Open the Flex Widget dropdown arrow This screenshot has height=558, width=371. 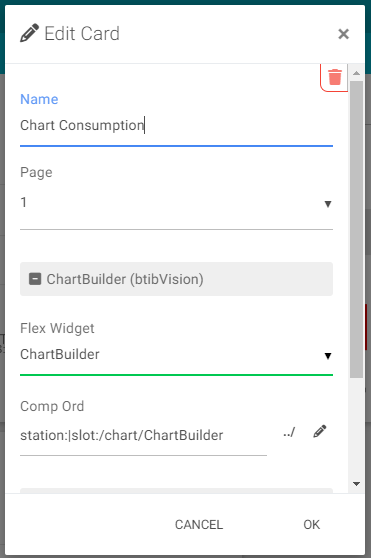click(328, 356)
